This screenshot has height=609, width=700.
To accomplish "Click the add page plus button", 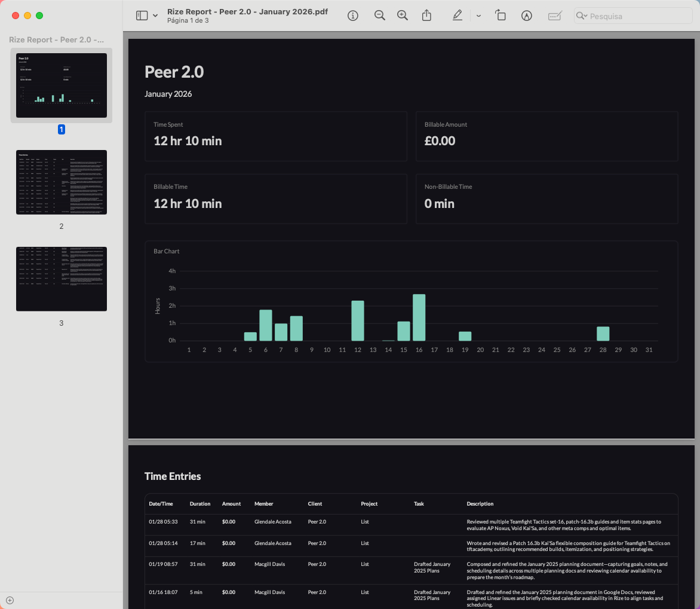I will click(10, 600).
